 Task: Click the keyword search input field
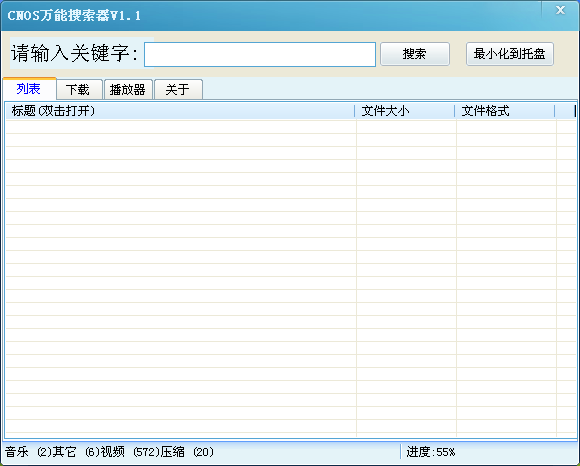[x=260, y=54]
